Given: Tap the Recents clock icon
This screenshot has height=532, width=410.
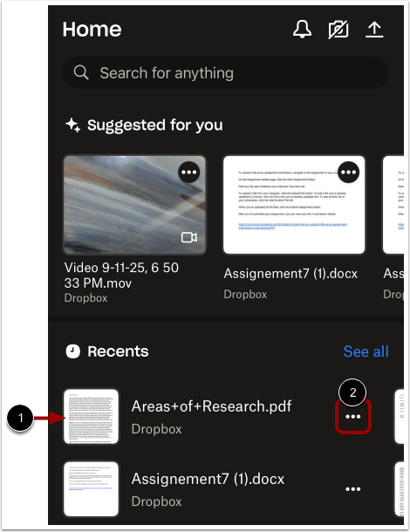Looking at the screenshot, I should tap(72, 351).
